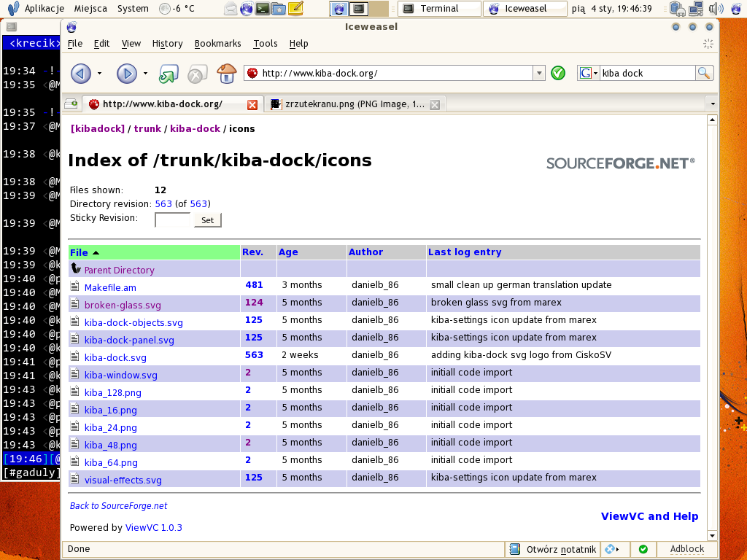The height and width of the screenshot is (560, 747).
Task: Click the file icon beside broken-glass.svg
Action: 75,303
